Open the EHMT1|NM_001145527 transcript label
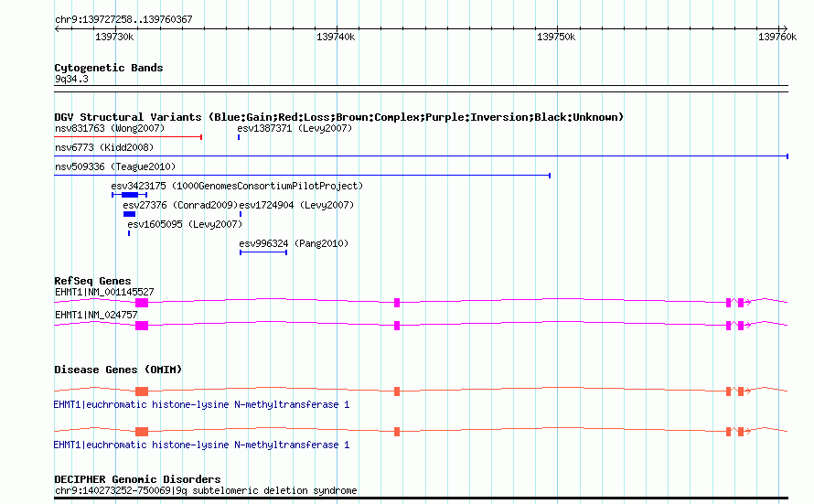Image resolution: width=814 pixels, height=504 pixels. [104, 292]
